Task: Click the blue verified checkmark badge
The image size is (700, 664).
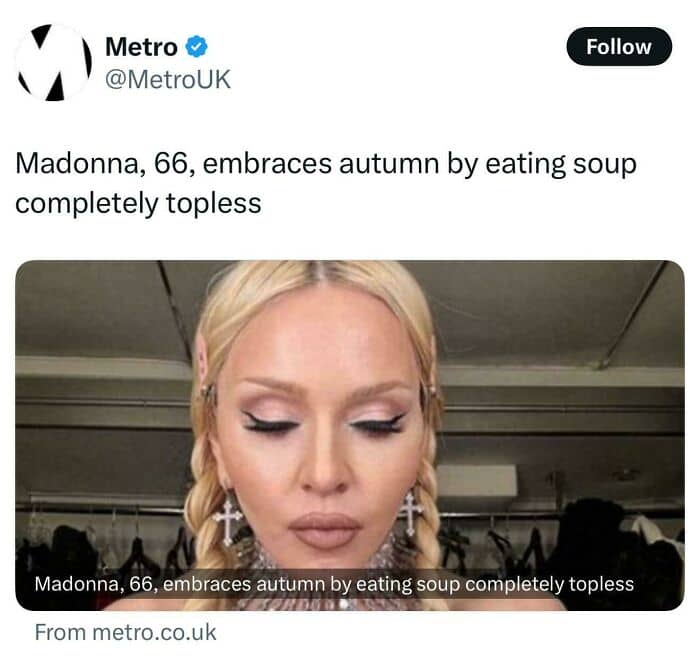Action: [x=199, y=47]
